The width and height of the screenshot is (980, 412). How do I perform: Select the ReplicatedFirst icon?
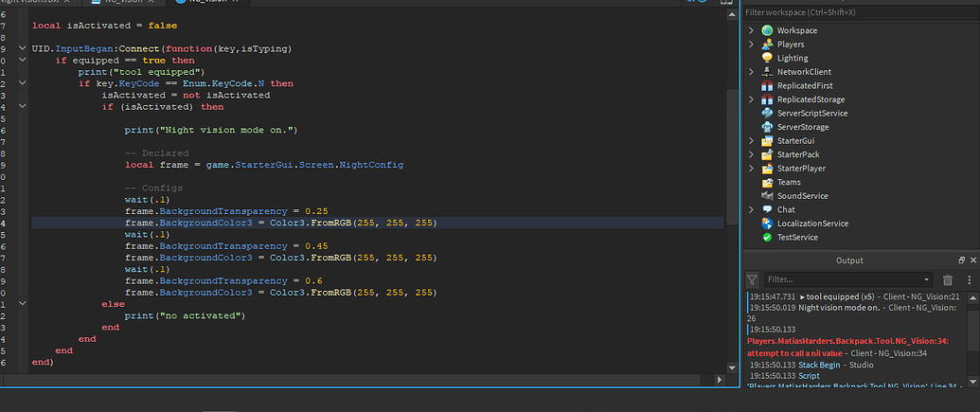point(767,85)
